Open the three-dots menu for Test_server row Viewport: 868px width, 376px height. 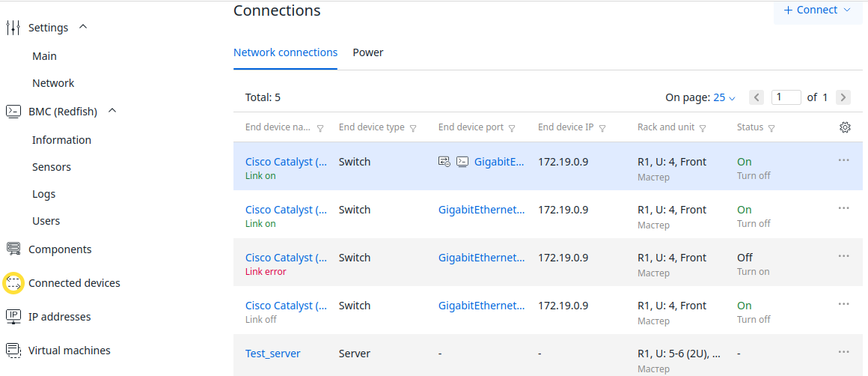843,352
